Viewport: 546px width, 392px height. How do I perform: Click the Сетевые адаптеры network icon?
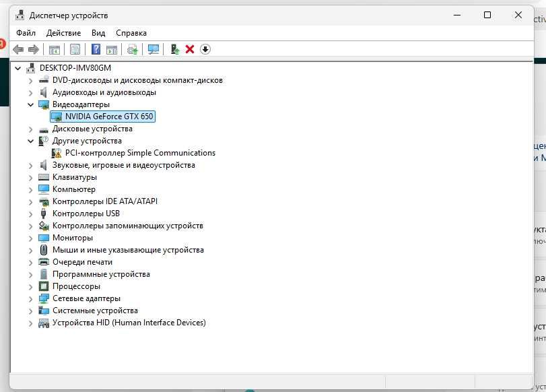point(44,298)
